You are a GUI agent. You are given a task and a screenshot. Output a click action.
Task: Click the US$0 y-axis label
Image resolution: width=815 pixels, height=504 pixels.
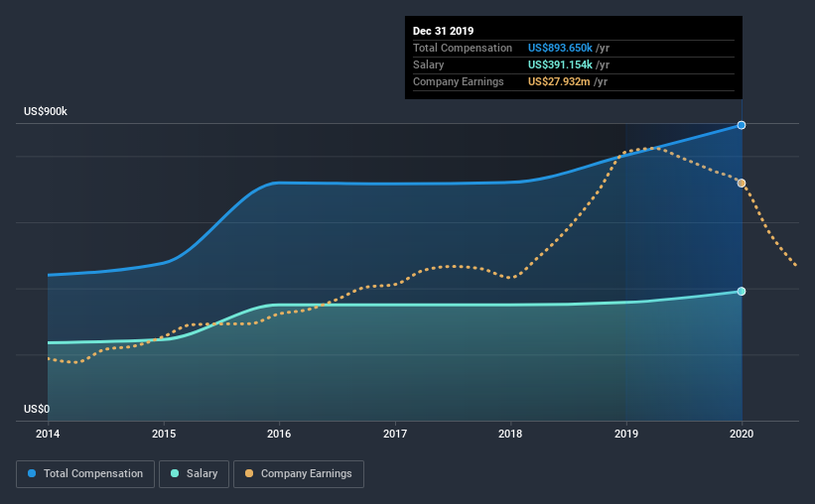37,410
